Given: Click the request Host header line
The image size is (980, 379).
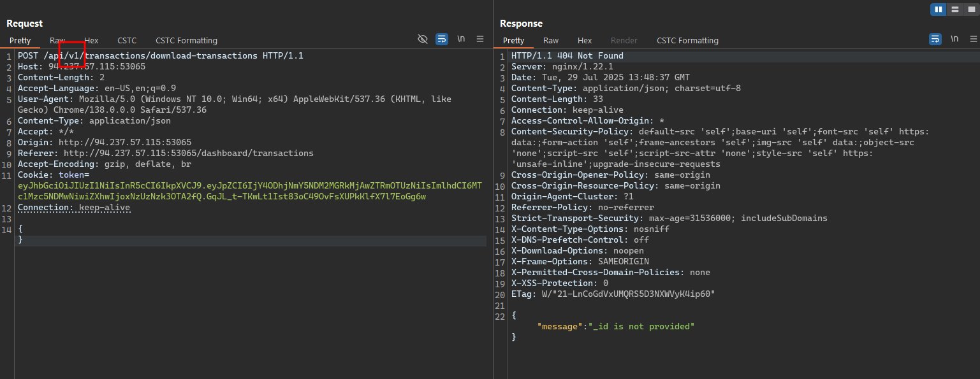Looking at the screenshot, I should (82, 66).
